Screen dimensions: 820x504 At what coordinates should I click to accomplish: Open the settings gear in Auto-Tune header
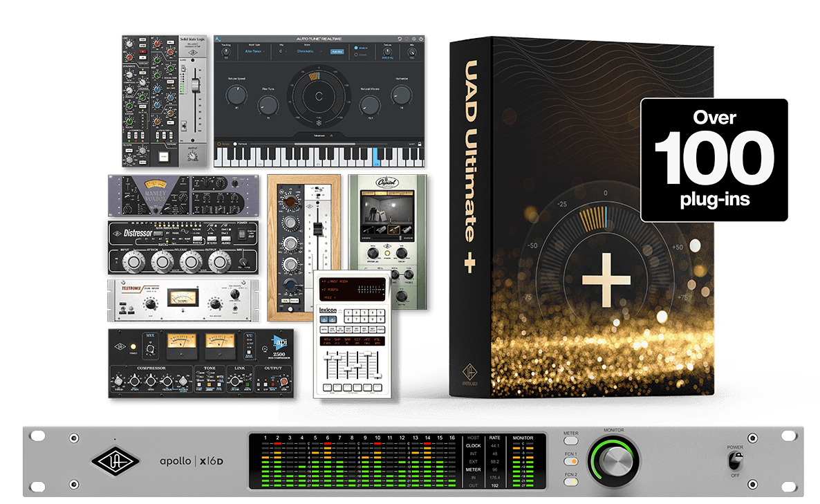pyautogui.click(x=413, y=39)
